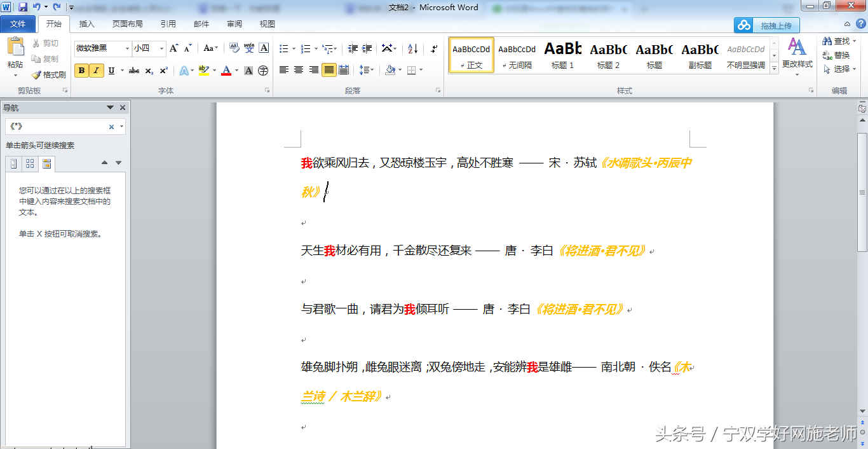
Task: Click the 拖拽上传 upload button
Action: 767,25
